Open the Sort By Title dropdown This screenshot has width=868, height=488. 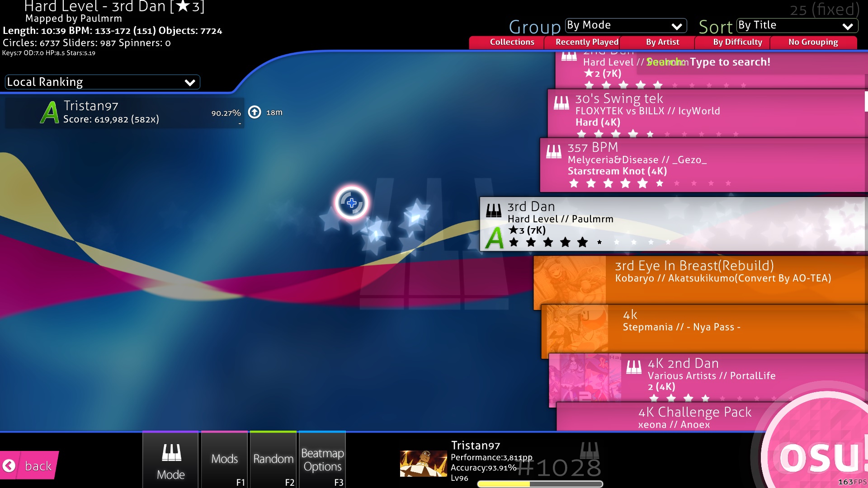coord(797,25)
